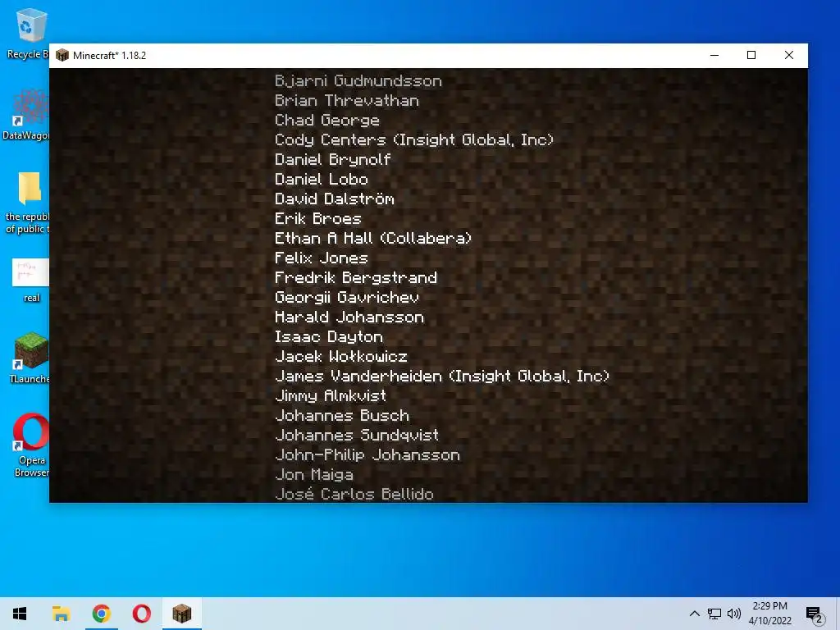Open network status tray icon

tap(714, 614)
